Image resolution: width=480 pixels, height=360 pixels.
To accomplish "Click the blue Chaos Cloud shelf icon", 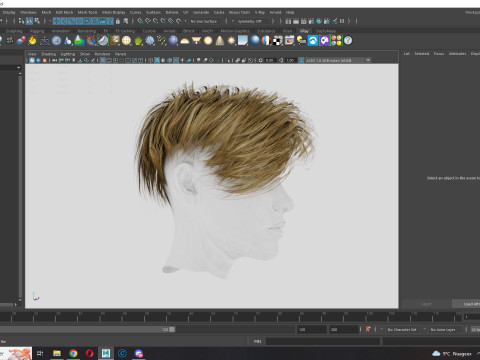I will (313, 41).
